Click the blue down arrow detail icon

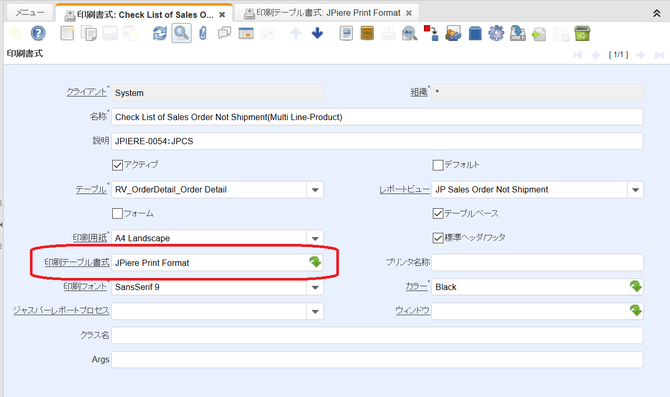click(317, 33)
